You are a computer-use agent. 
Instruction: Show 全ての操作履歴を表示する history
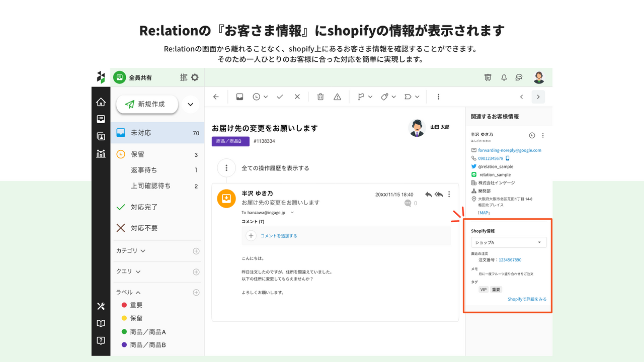point(275,168)
